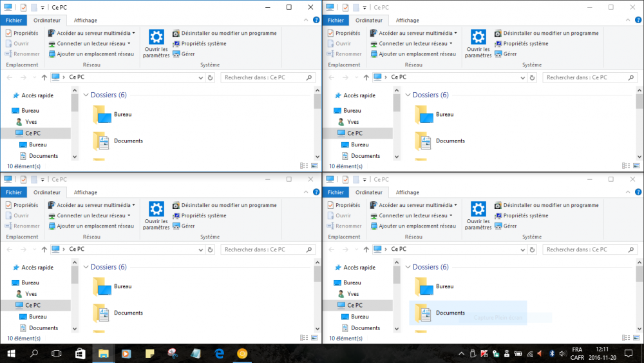This screenshot has height=363, width=644.
Task: Expand Accéder au serveur multimédia dropdown, bottom-right window
Action: (x=455, y=205)
